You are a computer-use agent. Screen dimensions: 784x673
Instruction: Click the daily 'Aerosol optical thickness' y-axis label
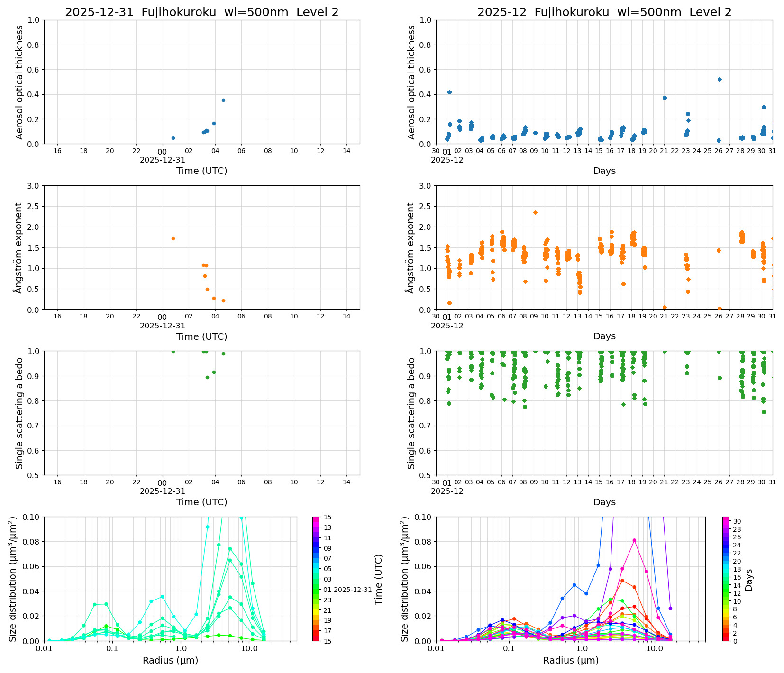(19, 82)
